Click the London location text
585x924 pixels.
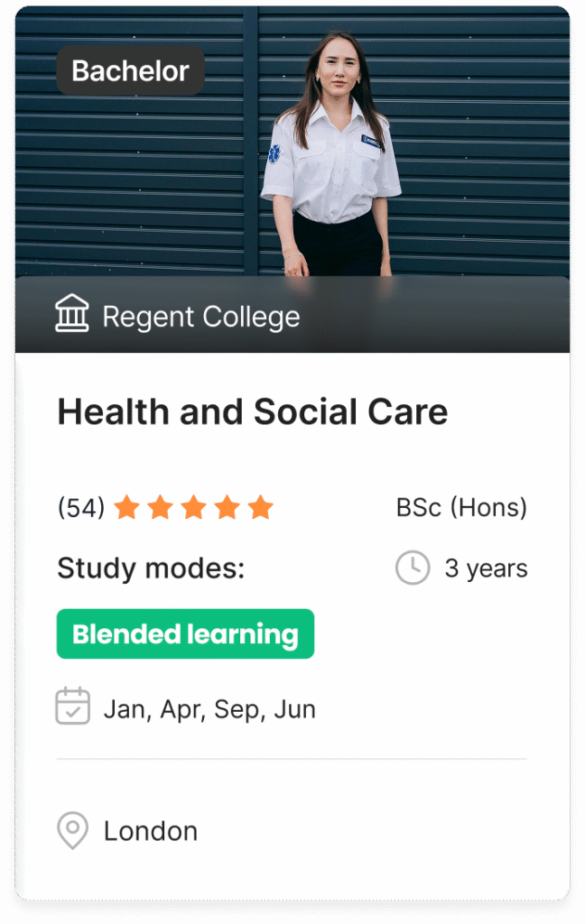pyautogui.click(x=151, y=831)
